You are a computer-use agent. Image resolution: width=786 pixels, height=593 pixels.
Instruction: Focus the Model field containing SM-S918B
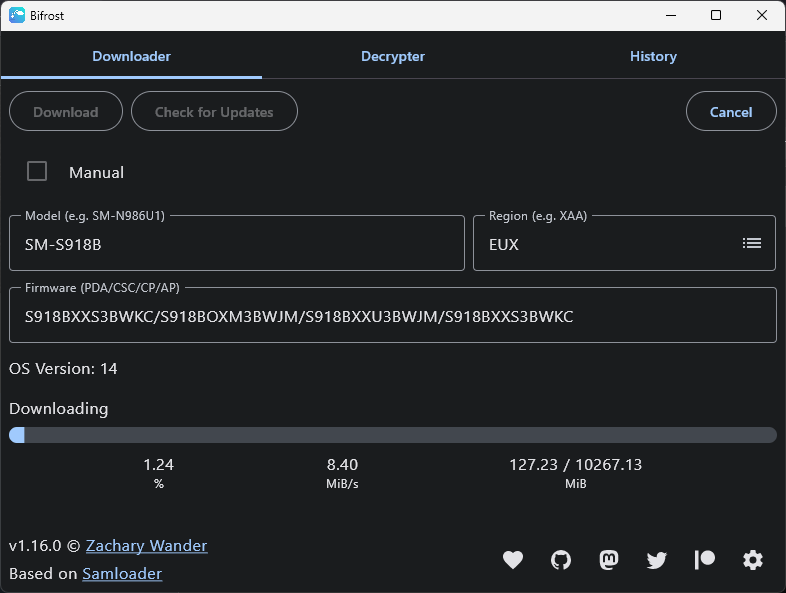(x=236, y=244)
